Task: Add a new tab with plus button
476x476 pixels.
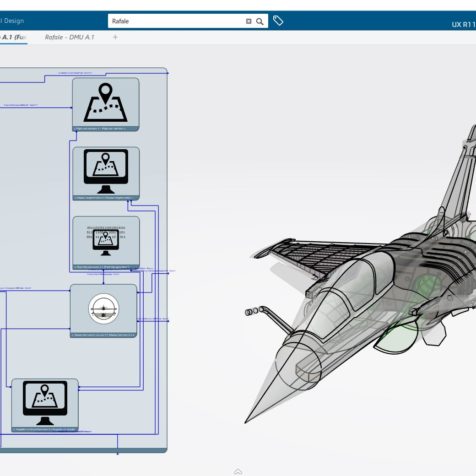Action: 115,37
